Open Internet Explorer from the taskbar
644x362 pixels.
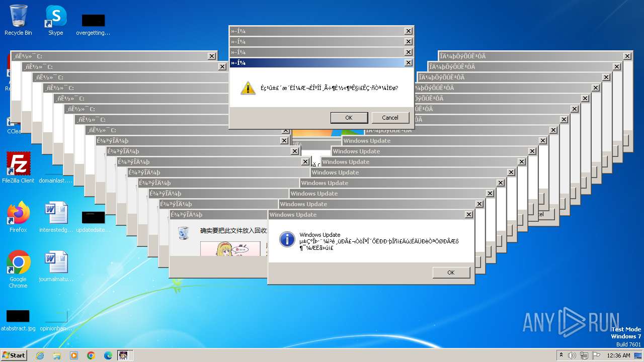[x=40, y=355]
